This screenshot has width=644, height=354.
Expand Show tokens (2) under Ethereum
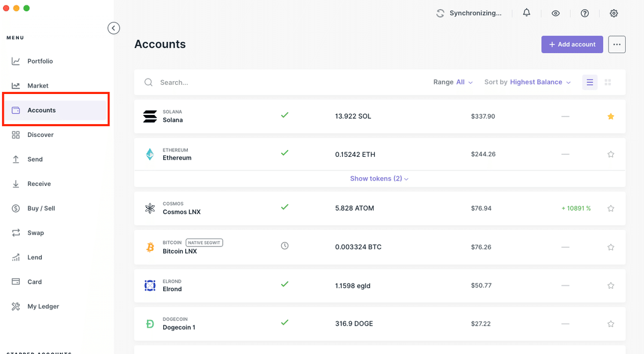tap(379, 178)
